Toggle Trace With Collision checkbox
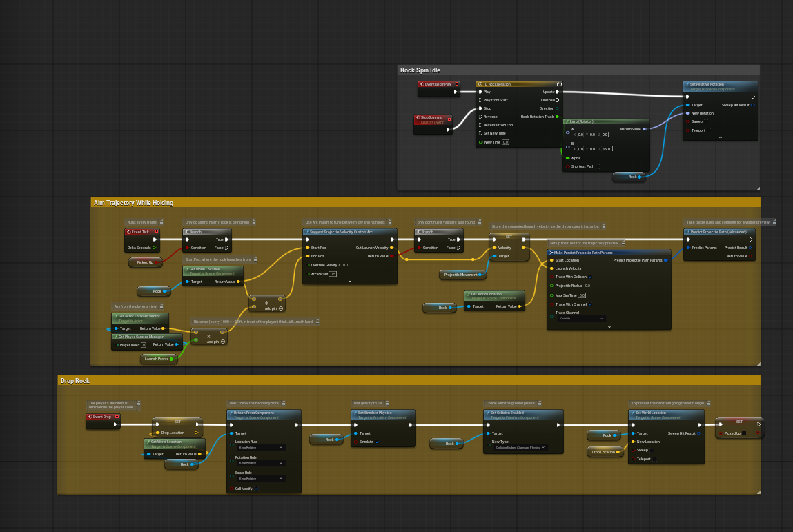Screen dimensions: 793x532 coord(590,277)
